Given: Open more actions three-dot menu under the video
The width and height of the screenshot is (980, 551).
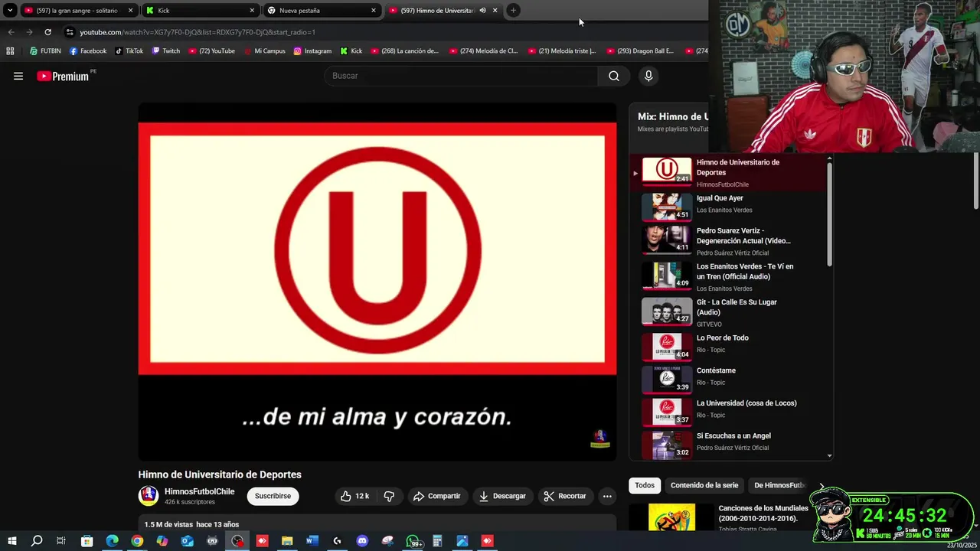Looking at the screenshot, I should [x=607, y=496].
